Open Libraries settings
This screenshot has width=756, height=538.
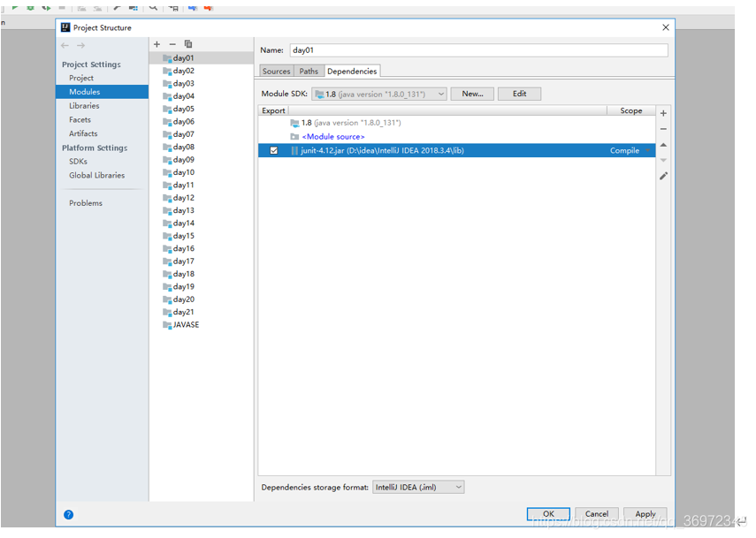click(x=84, y=106)
